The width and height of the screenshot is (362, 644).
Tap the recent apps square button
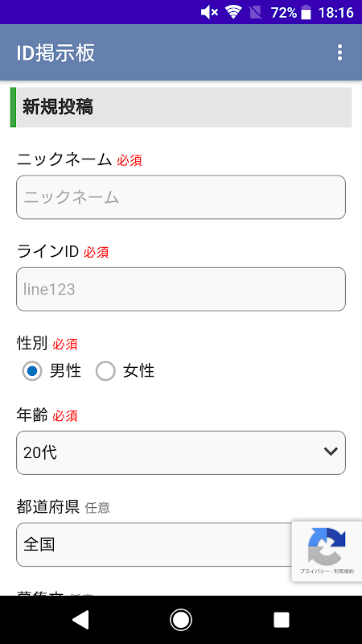click(x=282, y=620)
